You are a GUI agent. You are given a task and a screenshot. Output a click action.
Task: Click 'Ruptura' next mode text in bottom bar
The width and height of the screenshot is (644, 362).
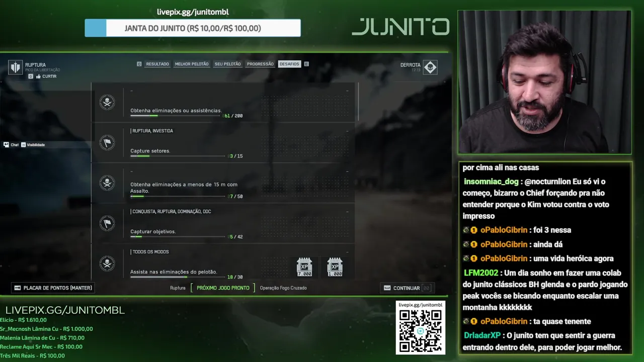[178, 288]
